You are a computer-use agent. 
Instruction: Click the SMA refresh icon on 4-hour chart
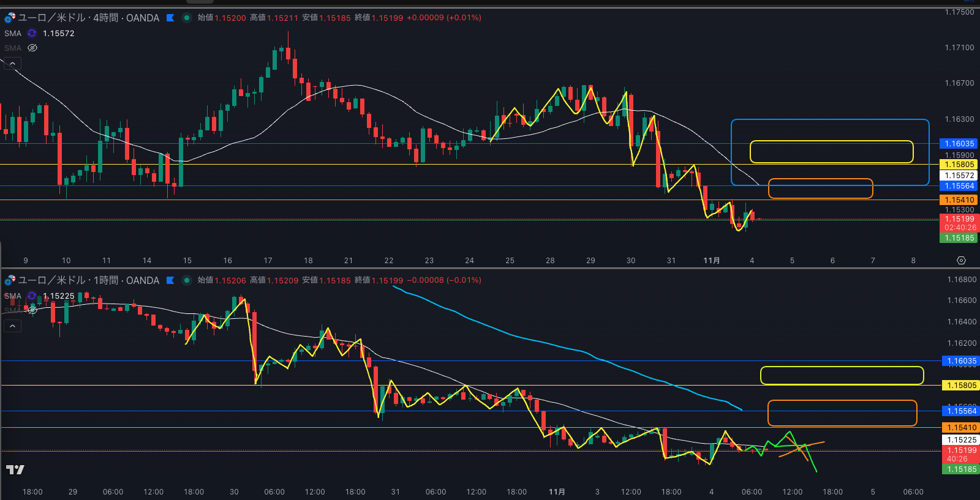(32, 33)
